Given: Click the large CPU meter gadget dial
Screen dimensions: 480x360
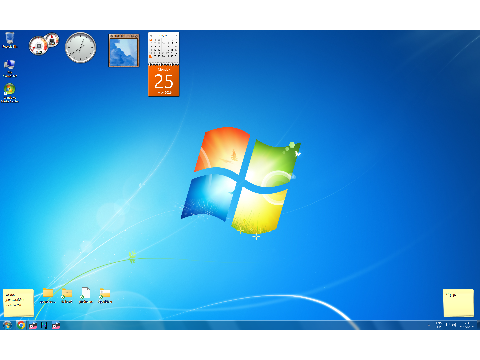Looking at the screenshot, I should [x=38, y=46].
